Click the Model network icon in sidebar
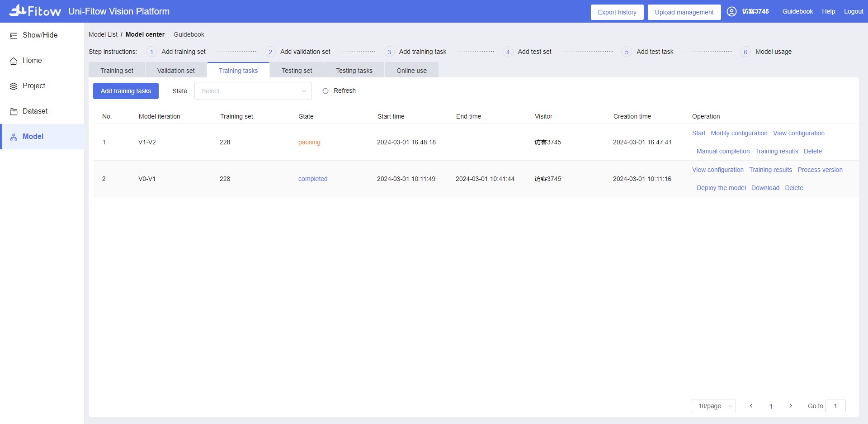Viewport: 868px width, 424px height. click(14, 137)
